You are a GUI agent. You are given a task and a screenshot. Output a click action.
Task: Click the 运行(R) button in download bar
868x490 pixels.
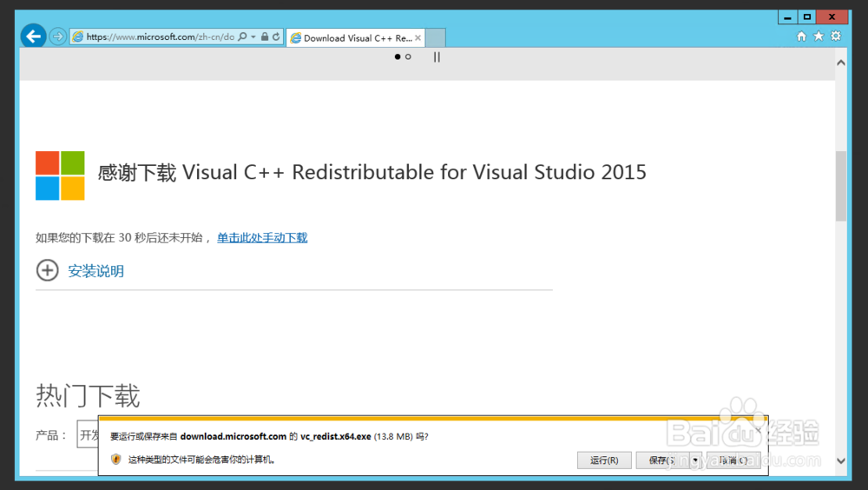[604, 460]
